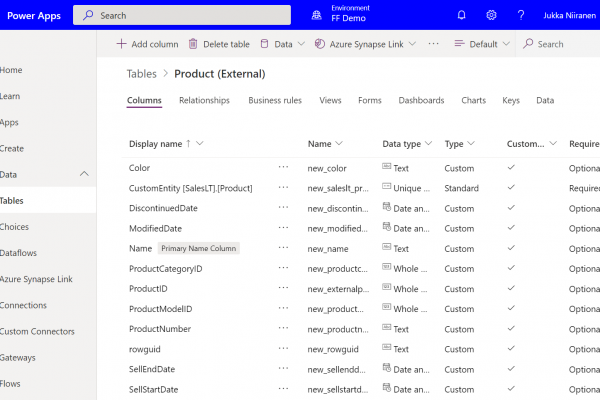The width and height of the screenshot is (600, 400).
Task: Open more options for ProductCategoryID row
Action: click(284, 268)
